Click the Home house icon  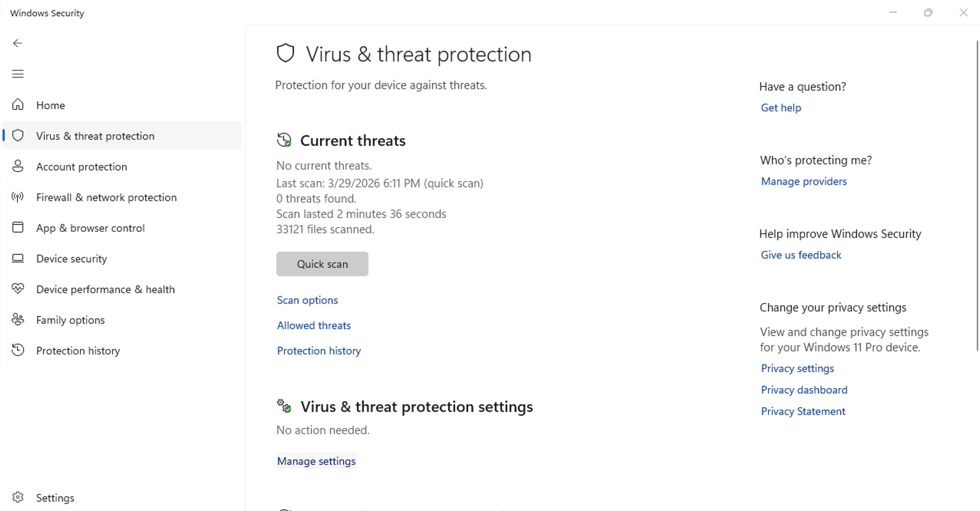(x=18, y=105)
